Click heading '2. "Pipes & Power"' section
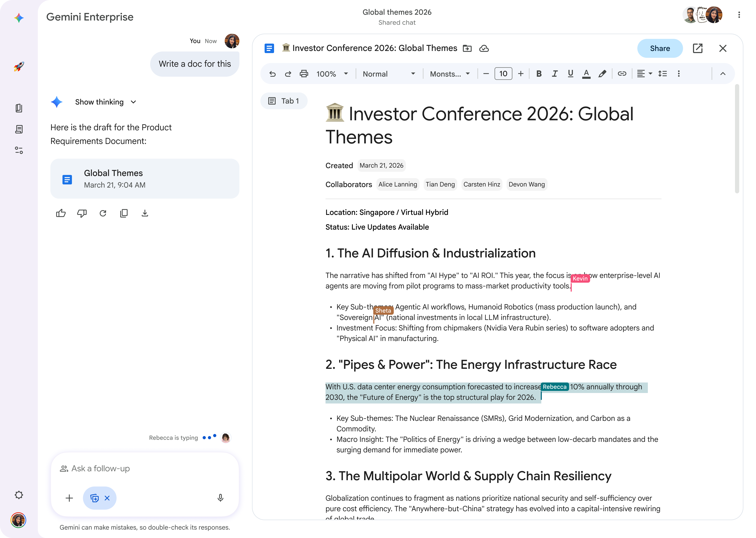 pyautogui.click(x=471, y=365)
